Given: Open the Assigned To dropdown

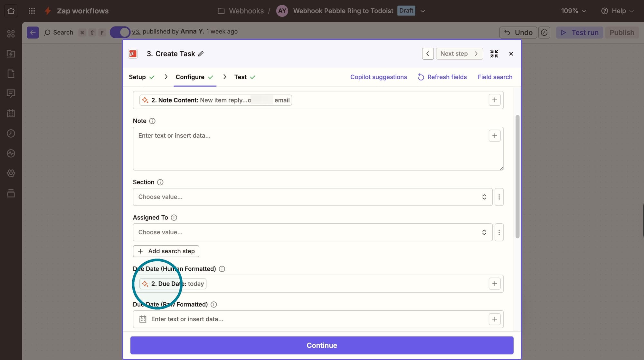Looking at the screenshot, I should [313, 232].
